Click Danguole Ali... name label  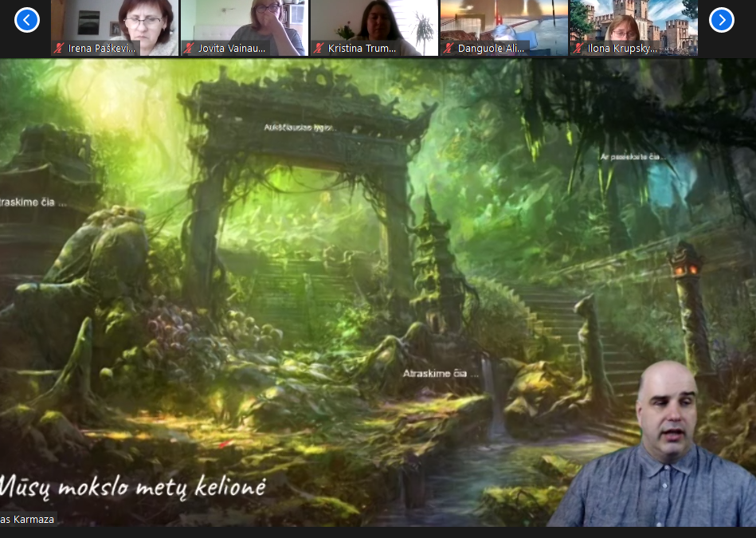click(491, 49)
